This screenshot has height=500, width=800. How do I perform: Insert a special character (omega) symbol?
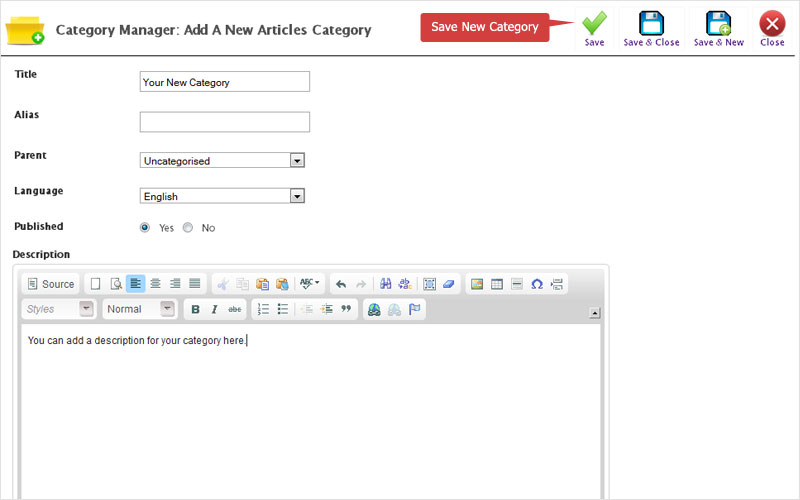pyautogui.click(x=537, y=284)
